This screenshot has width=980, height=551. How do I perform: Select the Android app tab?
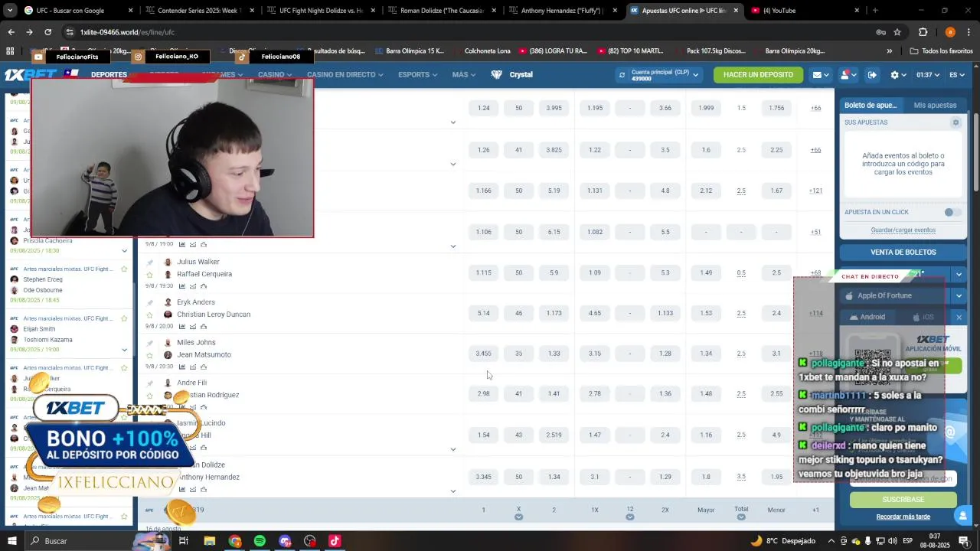point(867,317)
